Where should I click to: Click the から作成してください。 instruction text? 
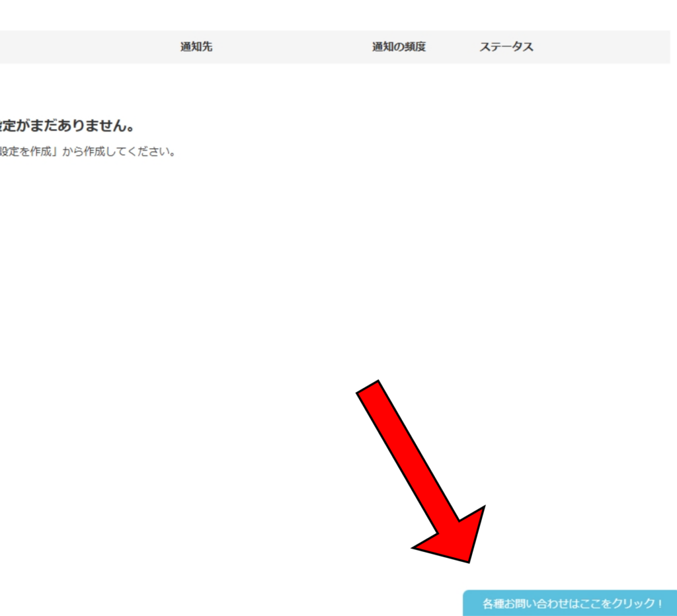pos(119,151)
